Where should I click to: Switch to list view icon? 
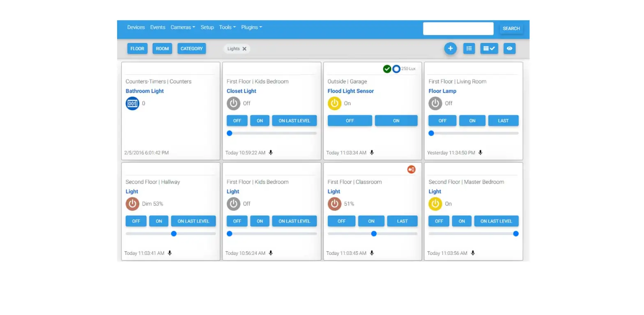coord(469,49)
